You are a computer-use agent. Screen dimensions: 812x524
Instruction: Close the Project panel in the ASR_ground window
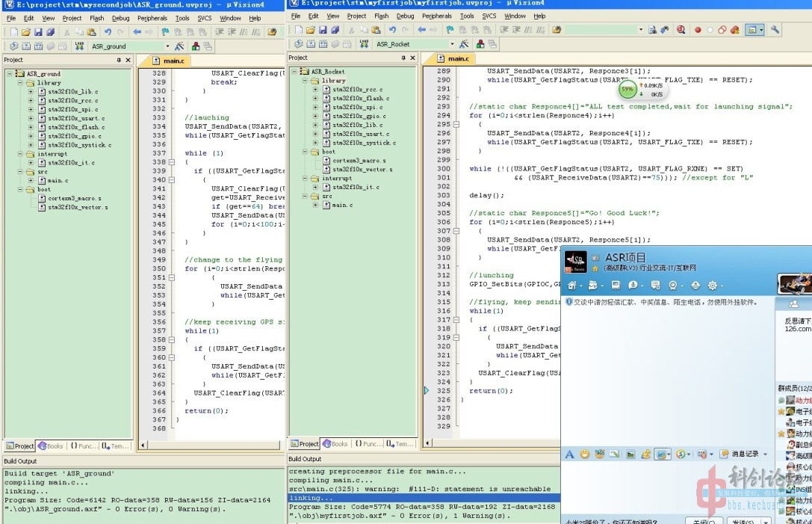coord(128,60)
